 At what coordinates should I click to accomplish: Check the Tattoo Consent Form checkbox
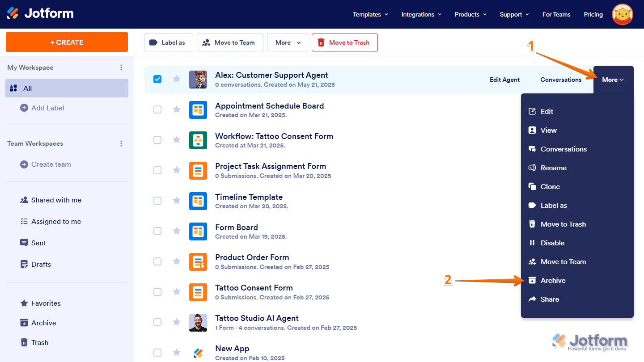coord(157,292)
